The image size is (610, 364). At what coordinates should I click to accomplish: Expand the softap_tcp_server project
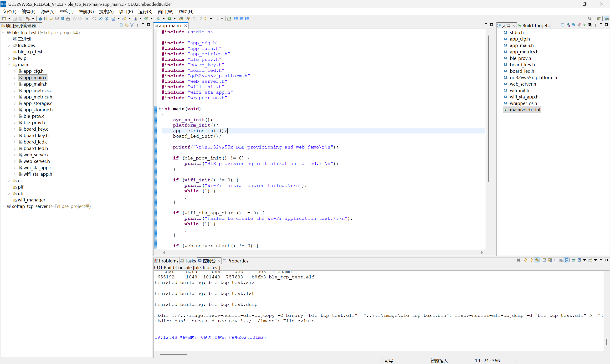click(3, 206)
